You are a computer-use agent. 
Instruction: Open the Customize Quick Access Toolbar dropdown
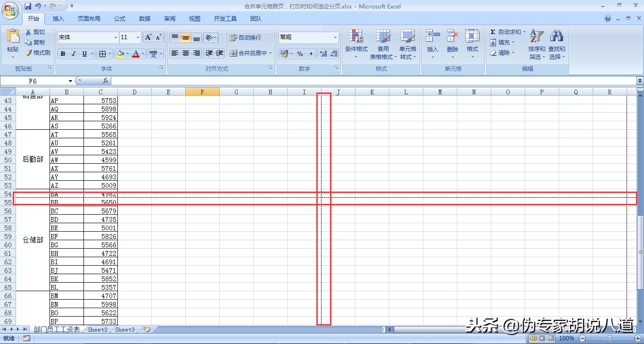[x=72, y=6]
